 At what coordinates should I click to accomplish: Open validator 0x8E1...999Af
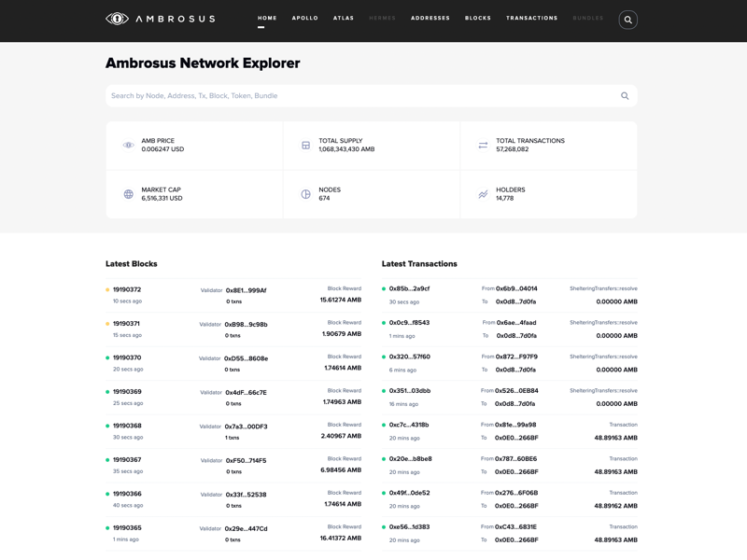pyautogui.click(x=246, y=290)
